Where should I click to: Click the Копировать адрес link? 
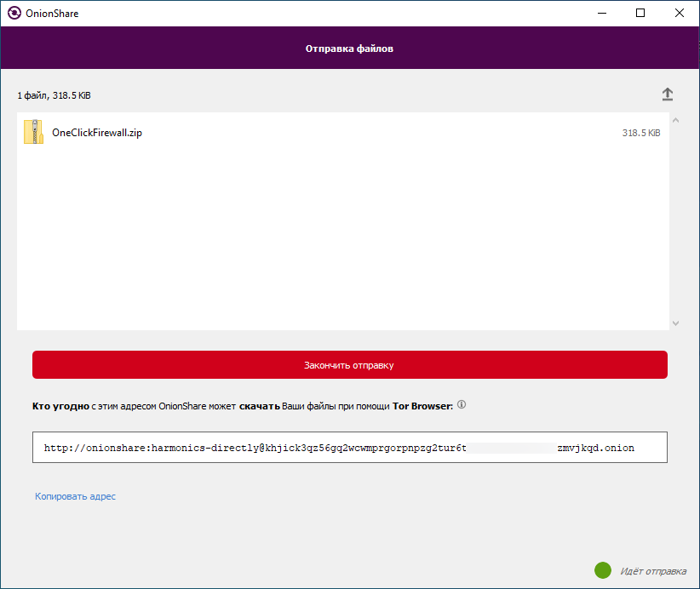[x=75, y=496]
